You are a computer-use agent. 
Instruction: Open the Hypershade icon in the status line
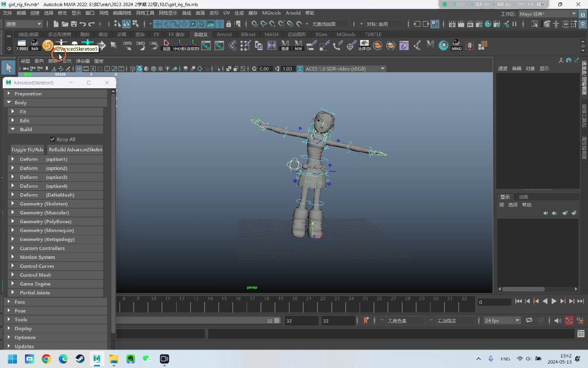pos(488,24)
